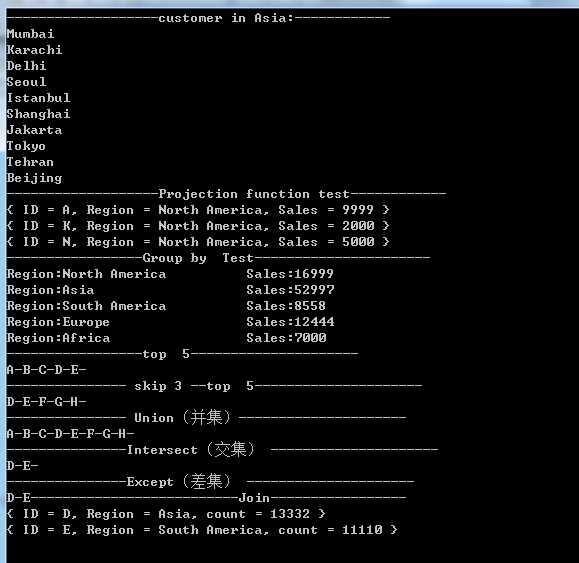This screenshot has width=579, height=563.
Task: Click the 'skip 3 --top 5' header line
Action: pos(214,386)
